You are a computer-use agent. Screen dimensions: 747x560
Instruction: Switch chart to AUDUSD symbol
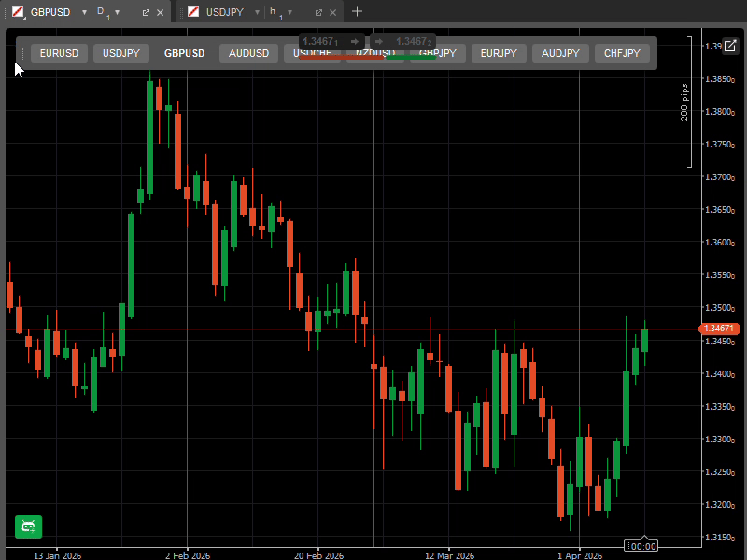click(x=248, y=53)
